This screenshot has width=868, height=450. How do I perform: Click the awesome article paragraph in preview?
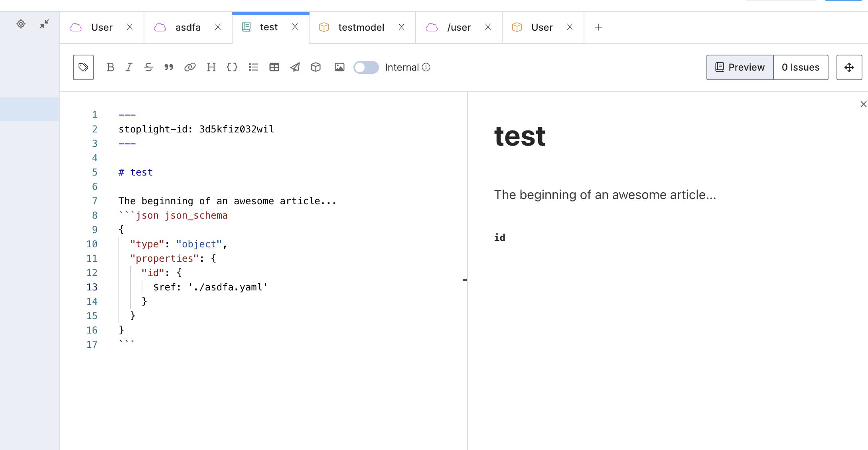(x=605, y=195)
